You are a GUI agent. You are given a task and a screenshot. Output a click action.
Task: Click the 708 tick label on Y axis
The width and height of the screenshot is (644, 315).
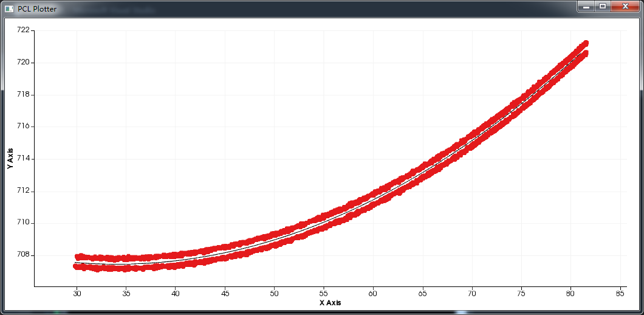coord(24,255)
